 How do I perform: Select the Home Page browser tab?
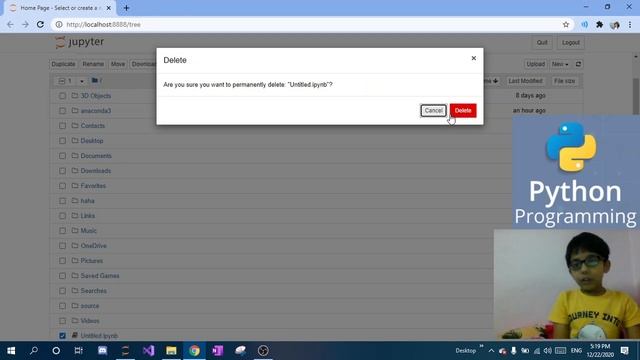coord(59,8)
